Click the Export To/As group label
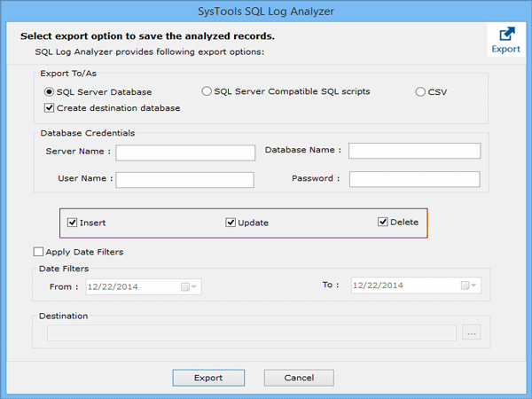This screenshot has width=532, height=399. (68, 74)
